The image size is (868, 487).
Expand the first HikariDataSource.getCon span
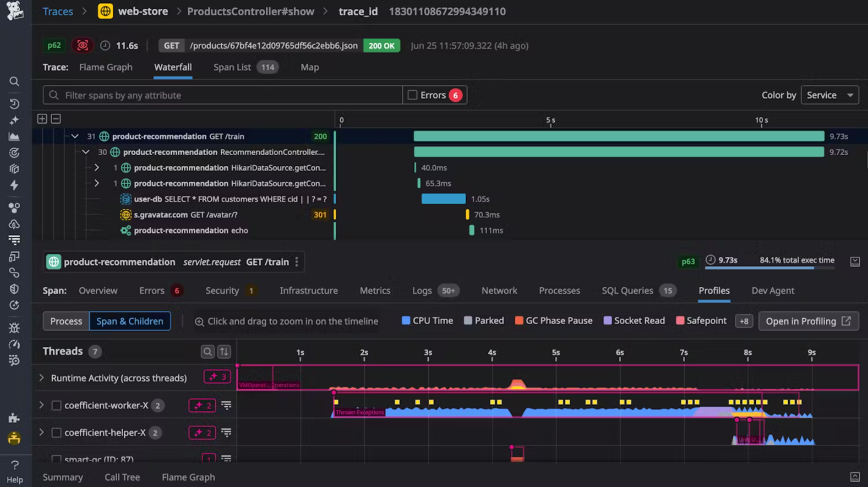tap(97, 167)
